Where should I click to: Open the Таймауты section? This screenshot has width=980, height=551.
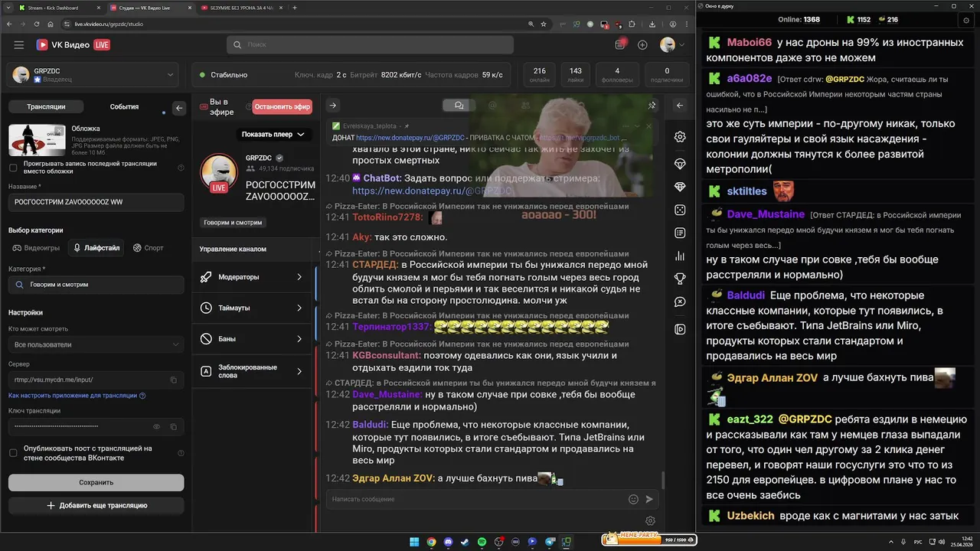pyautogui.click(x=253, y=308)
